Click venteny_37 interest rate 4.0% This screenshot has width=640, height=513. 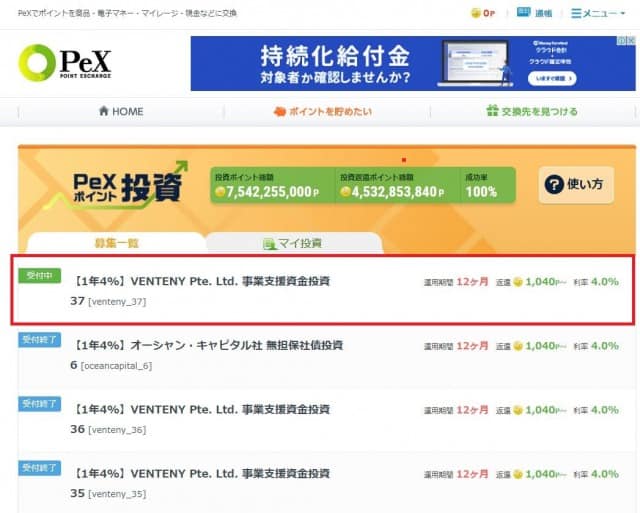point(605,282)
